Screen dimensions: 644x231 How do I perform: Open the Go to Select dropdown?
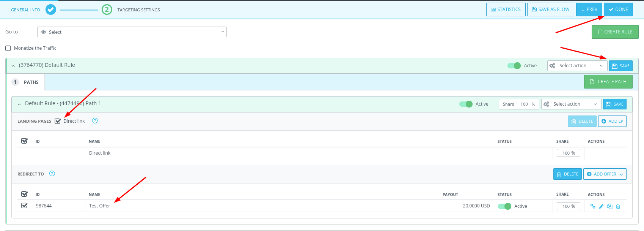pos(132,32)
